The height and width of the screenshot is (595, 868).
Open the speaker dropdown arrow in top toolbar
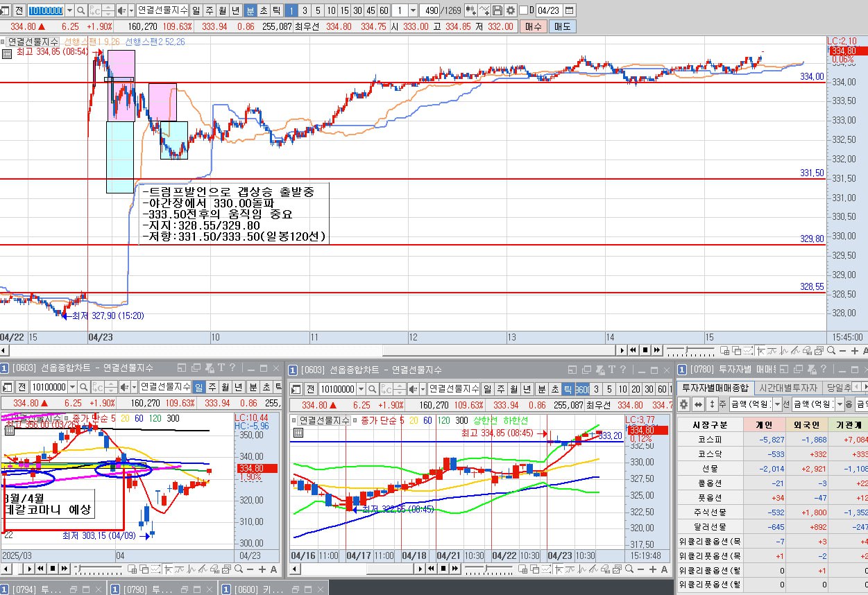tap(131, 10)
